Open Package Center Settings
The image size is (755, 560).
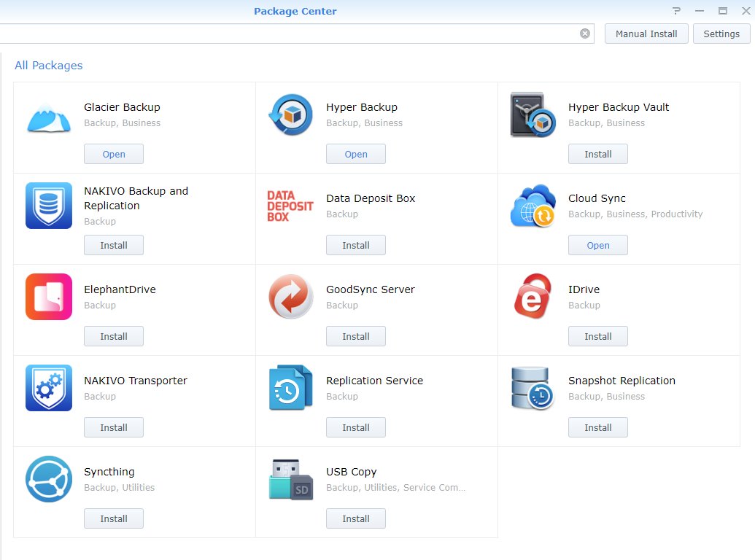pos(721,34)
